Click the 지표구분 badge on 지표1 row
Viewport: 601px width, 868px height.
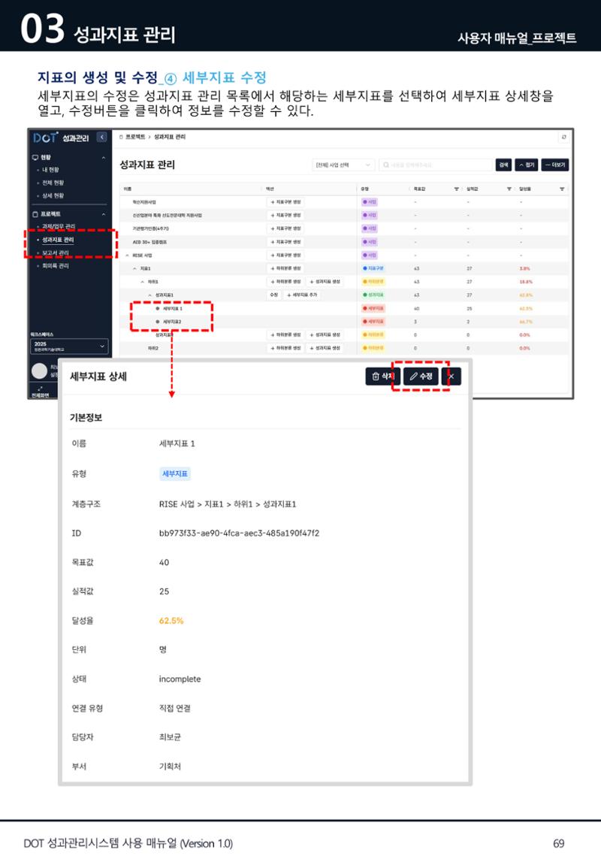pos(373,268)
